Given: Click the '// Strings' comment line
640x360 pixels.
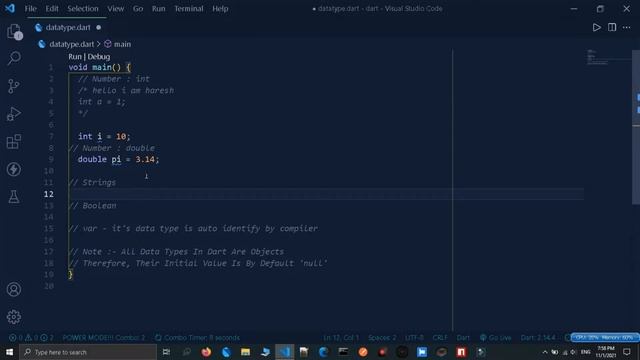Looking at the screenshot, I should 92,182.
